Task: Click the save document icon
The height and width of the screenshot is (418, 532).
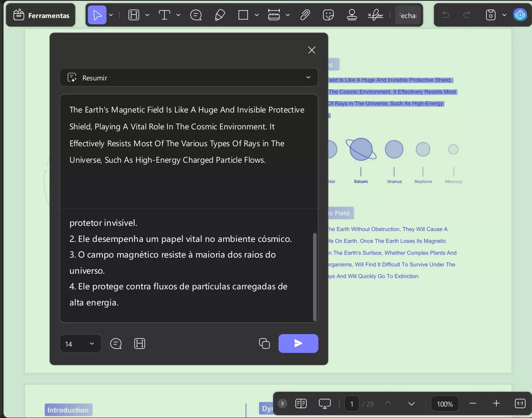Action: [x=491, y=15]
